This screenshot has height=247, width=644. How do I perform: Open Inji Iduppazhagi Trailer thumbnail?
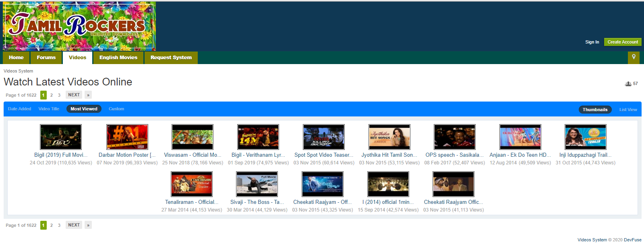(586, 137)
